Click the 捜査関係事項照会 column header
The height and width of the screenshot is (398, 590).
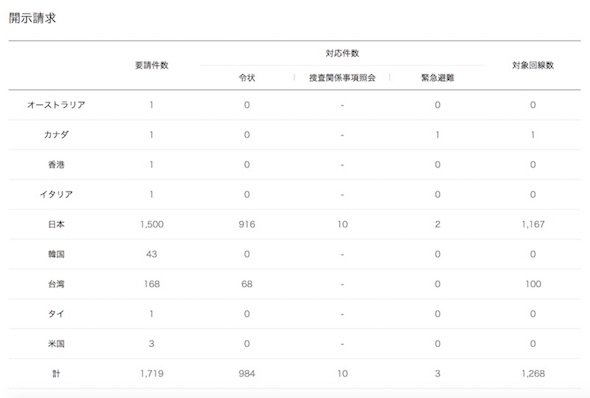tap(342, 77)
